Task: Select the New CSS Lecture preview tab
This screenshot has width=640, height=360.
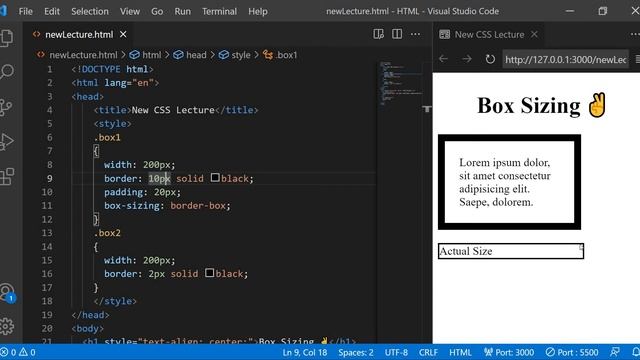Action: tap(489, 35)
